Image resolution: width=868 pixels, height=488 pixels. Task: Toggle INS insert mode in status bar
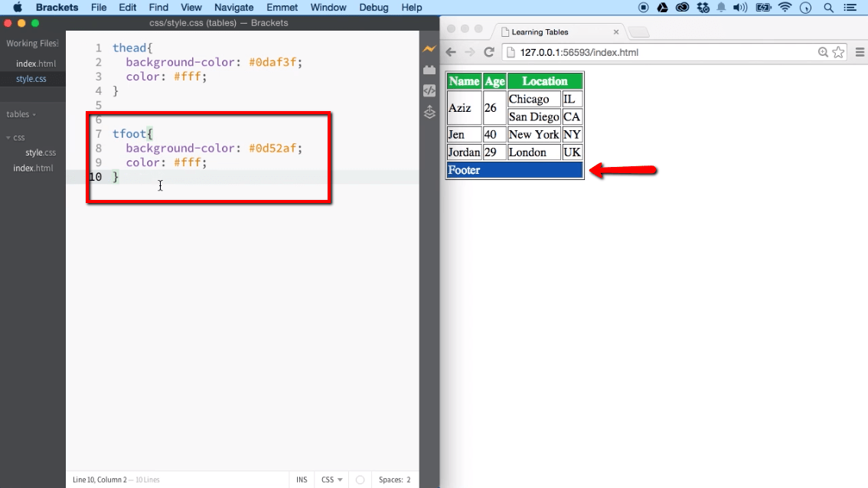coord(301,480)
